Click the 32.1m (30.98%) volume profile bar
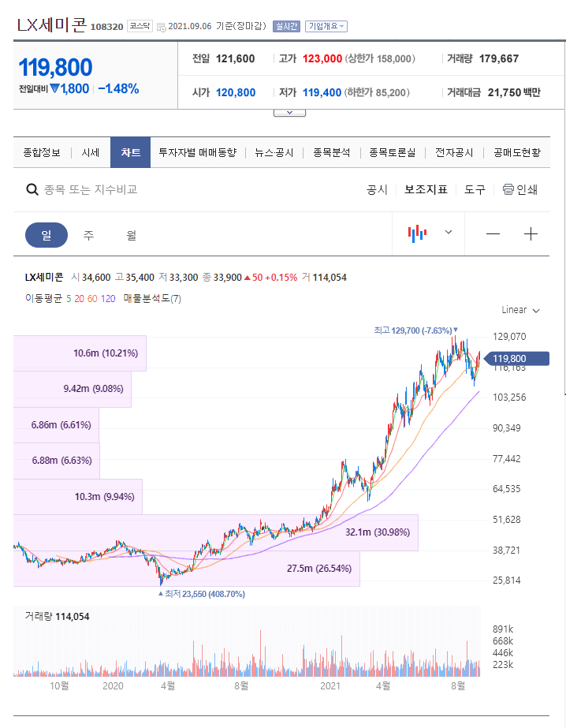The width and height of the screenshot is (566, 728). pos(216,532)
